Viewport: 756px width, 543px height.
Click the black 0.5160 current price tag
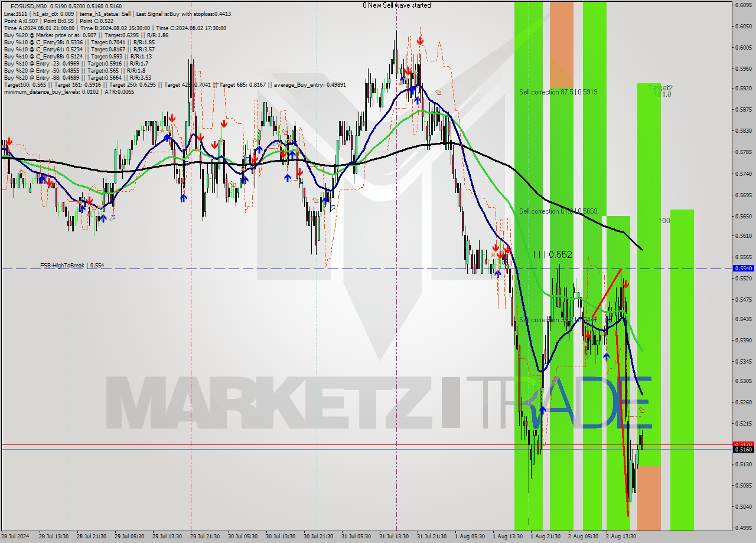744,450
